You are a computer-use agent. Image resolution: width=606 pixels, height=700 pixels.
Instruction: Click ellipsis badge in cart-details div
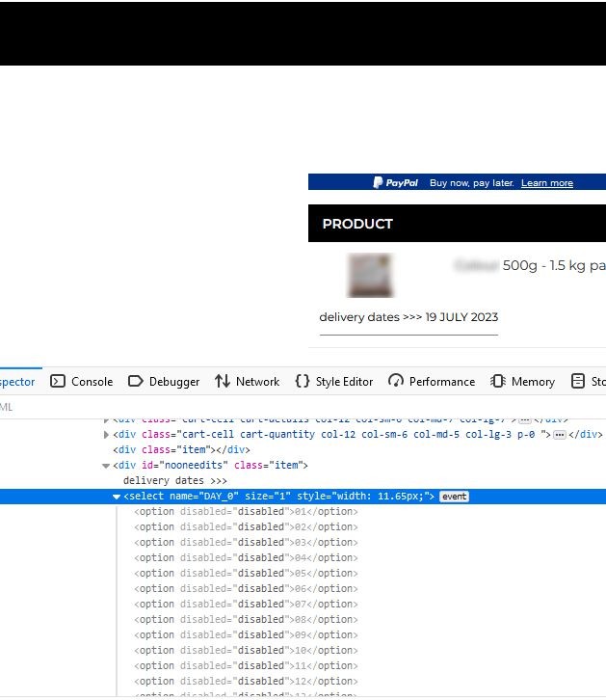[524, 419]
